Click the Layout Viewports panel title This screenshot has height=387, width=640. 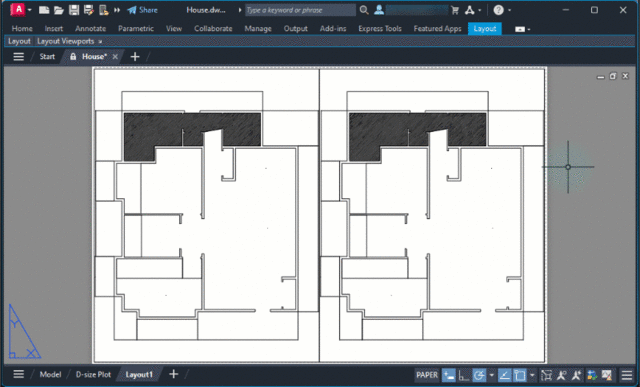(66, 41)
